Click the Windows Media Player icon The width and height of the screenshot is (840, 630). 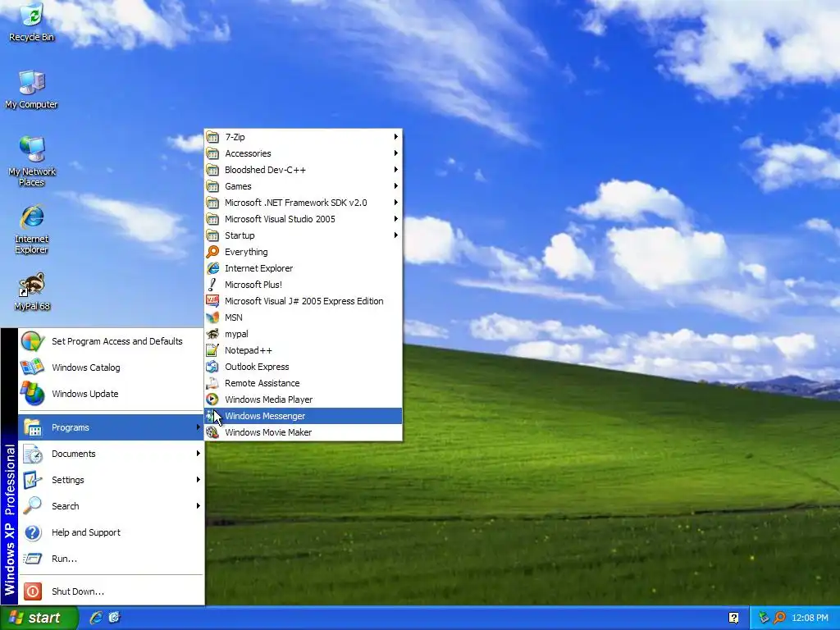tap(212, 399)
